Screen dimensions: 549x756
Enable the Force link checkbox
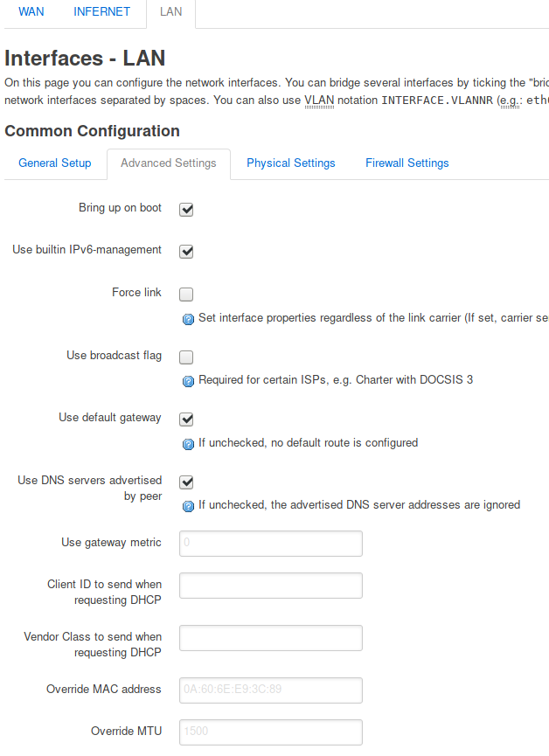pos(186,295)
